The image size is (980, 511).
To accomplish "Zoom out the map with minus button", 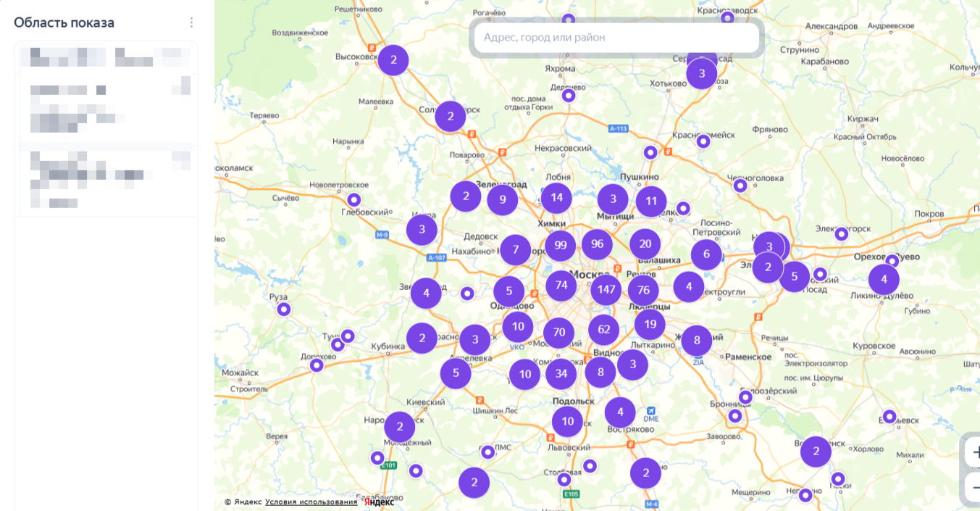I will tap(974, 486).
